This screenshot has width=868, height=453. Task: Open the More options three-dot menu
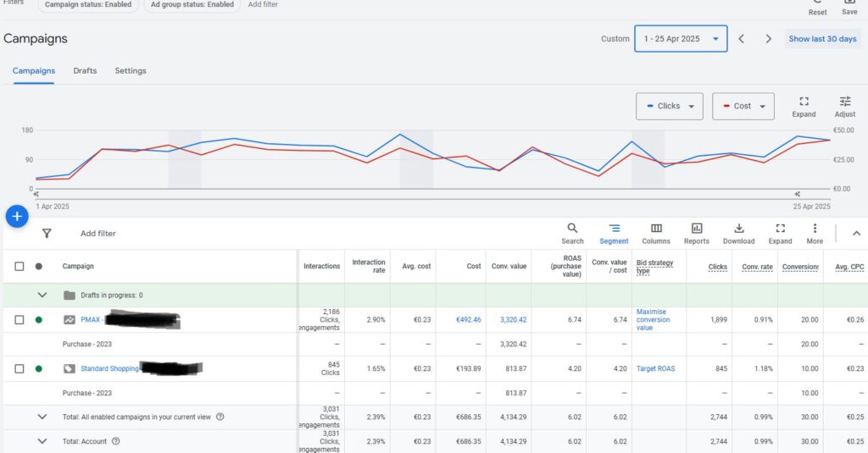pos(815,234)
